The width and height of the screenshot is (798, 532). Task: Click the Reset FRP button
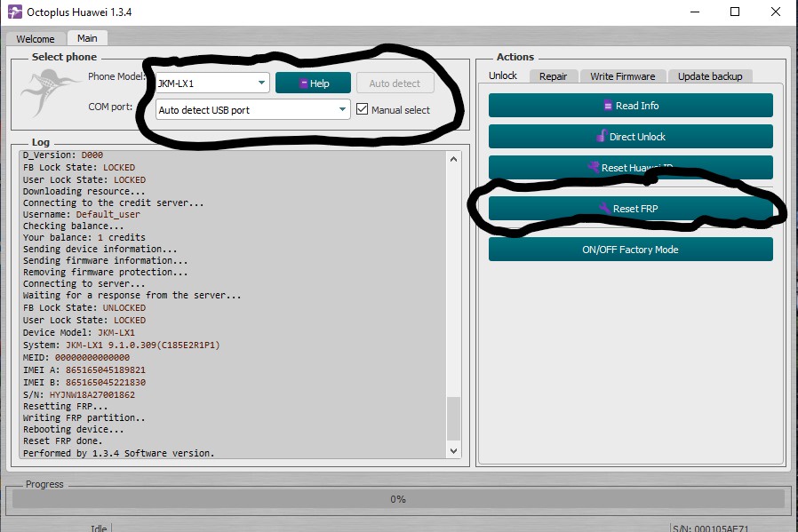(x=631, y=209)
